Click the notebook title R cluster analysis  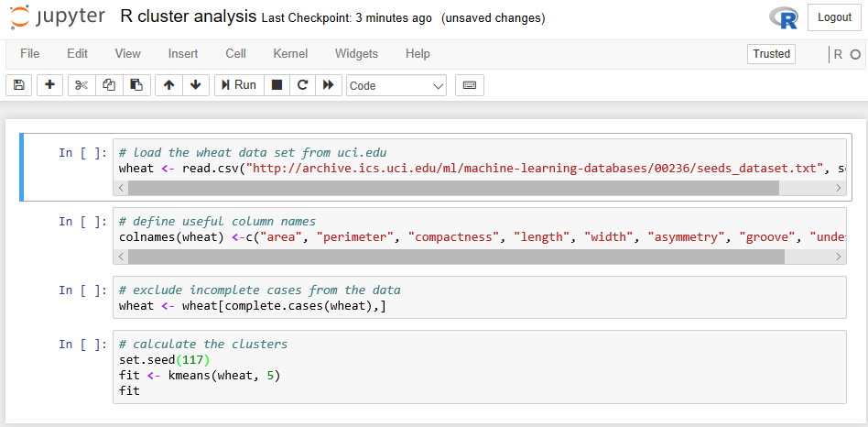coord(189,17)
